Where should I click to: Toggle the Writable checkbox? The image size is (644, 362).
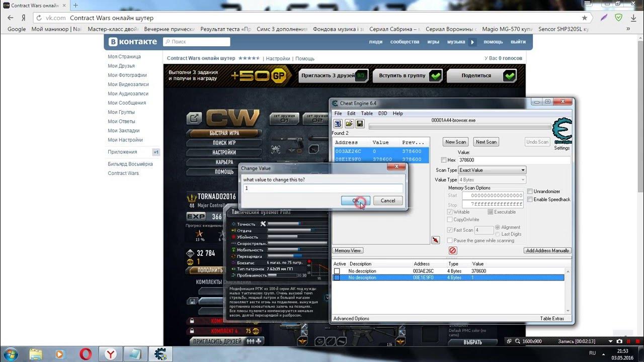click(450, 212)
